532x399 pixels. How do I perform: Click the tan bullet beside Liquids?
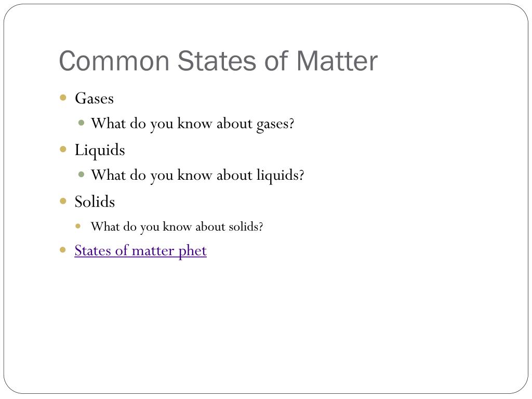[x=63, y=149]
